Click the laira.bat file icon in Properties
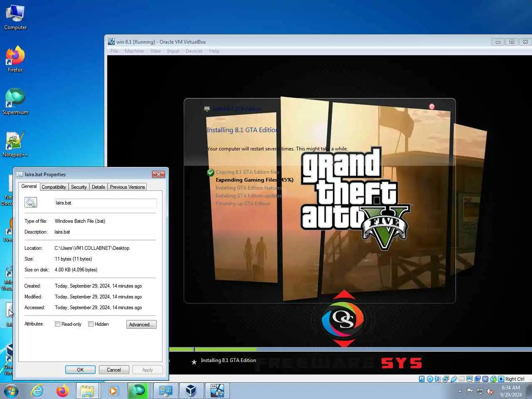 31,202
